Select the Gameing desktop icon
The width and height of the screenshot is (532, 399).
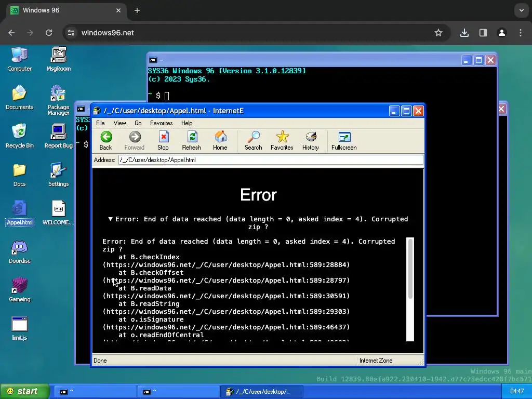[x=19, y=290]
